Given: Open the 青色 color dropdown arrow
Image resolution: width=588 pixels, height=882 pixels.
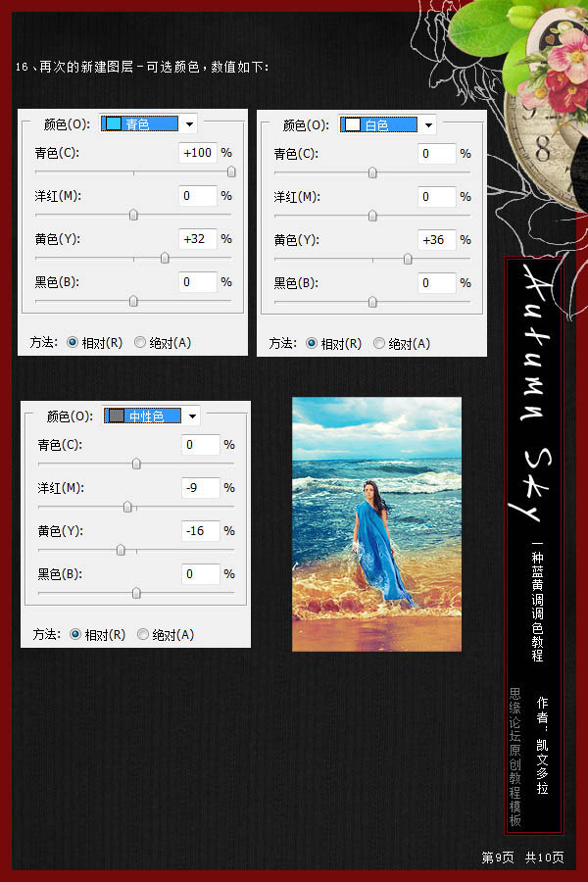Looking at the screenshot, I should click(x=188, y=123).
